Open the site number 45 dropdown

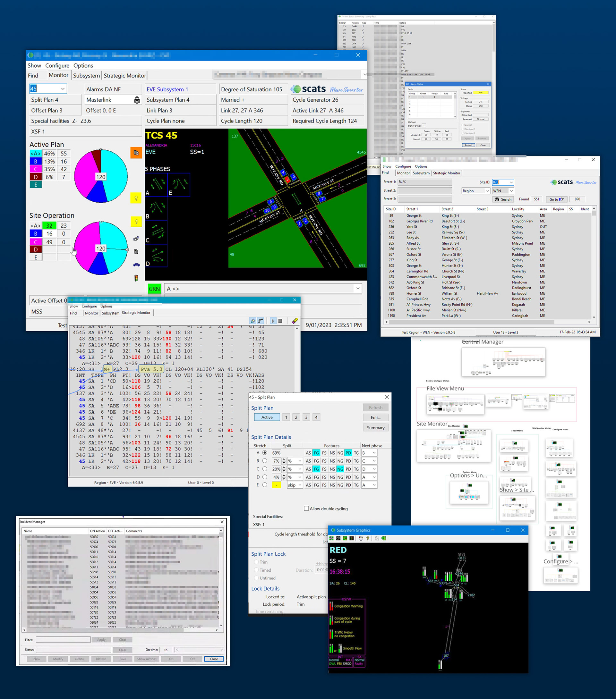[x=63, y=88]
